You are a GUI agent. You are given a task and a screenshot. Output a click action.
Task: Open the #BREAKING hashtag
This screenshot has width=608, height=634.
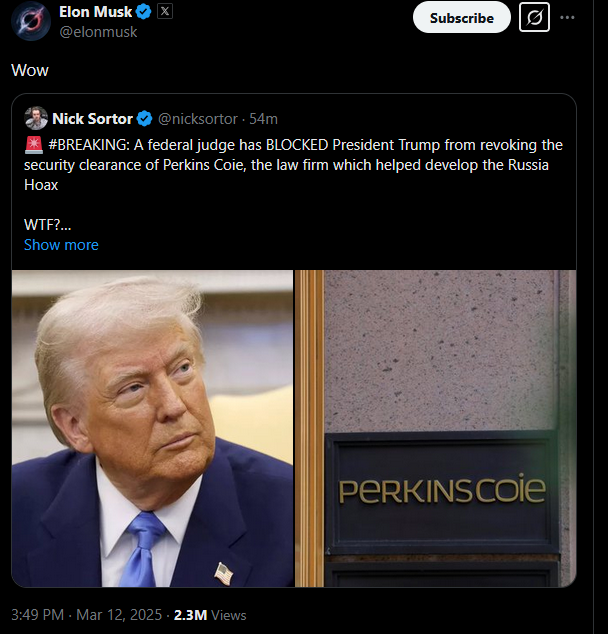point(89,145)
